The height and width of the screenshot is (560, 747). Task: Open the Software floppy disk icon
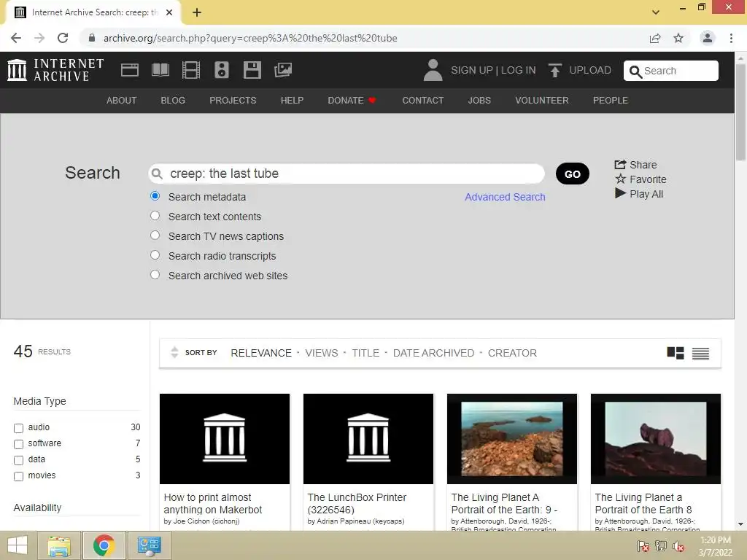click(x=252, y=70)
